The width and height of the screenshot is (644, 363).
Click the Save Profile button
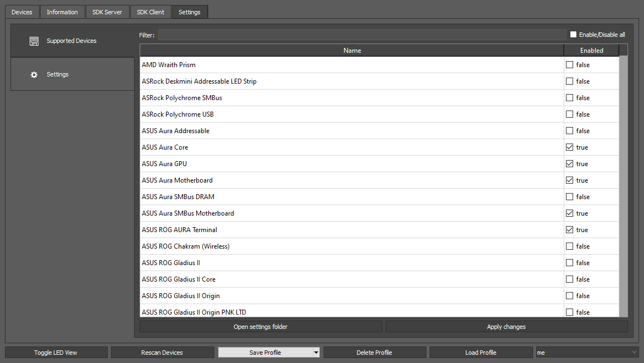[265, 353]
